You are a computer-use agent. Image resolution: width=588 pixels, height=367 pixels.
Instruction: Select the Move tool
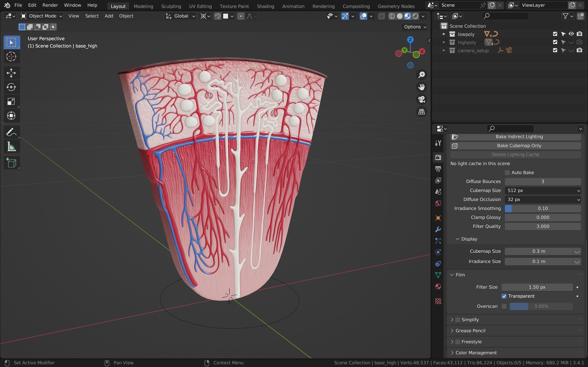pos(11,73)
